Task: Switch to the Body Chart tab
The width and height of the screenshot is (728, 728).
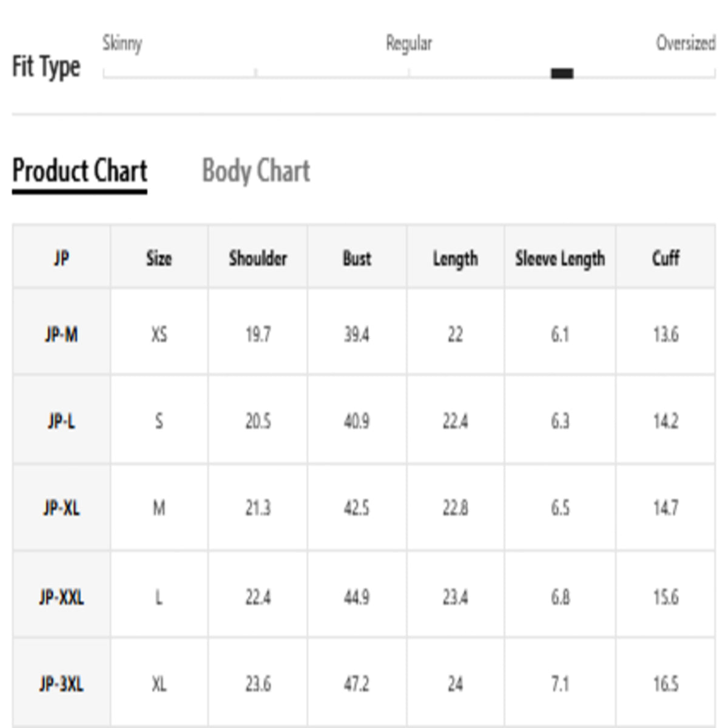Action: [255, 171]
